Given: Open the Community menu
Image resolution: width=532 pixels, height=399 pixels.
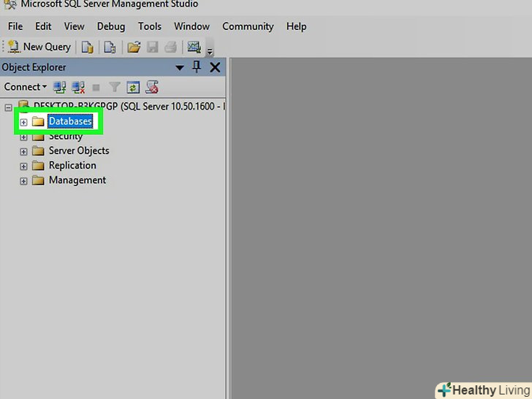Looking at the screenshot, I should 248,26.
